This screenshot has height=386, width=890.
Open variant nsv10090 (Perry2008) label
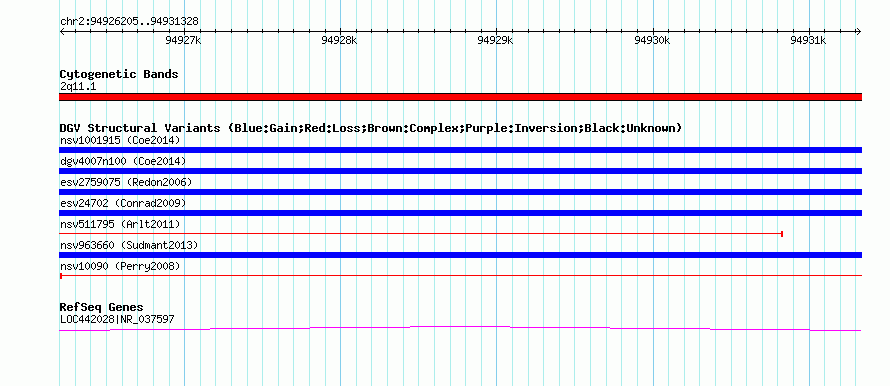[120, 266]
